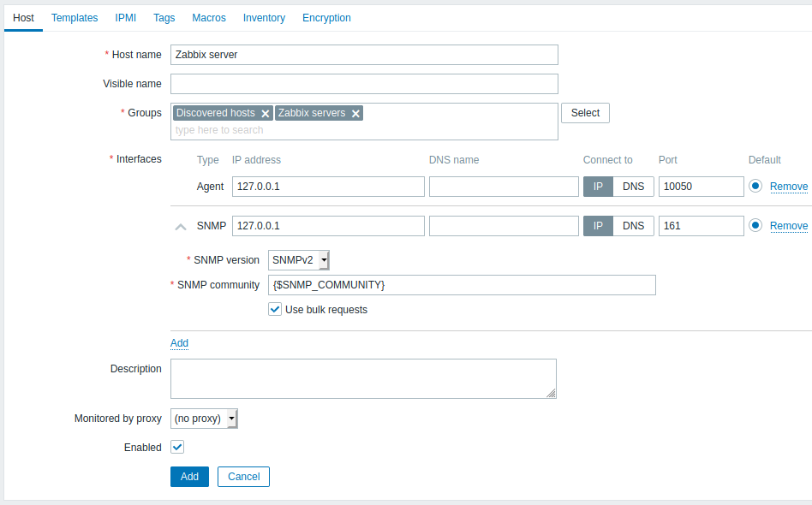
Task: Edit the SNMP community field
Action: 462,285
